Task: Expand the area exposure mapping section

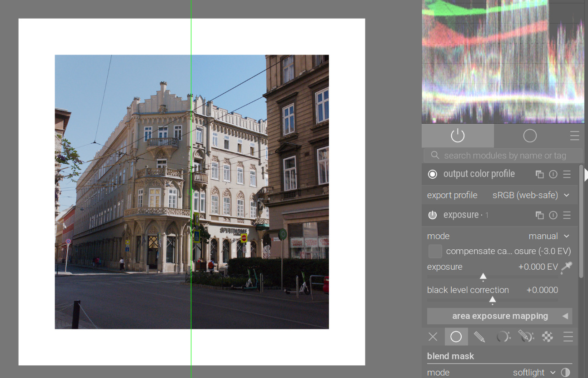Action: tap(499, 316)
